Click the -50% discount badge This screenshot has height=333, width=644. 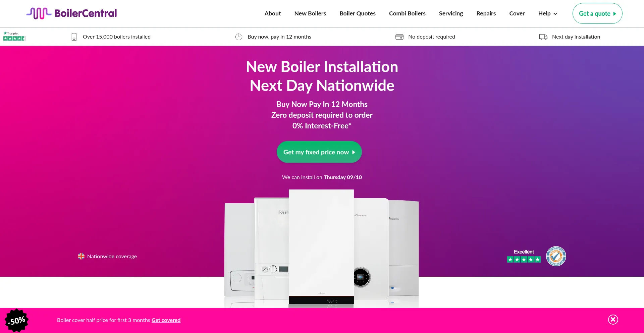click(x=17, y=321)
